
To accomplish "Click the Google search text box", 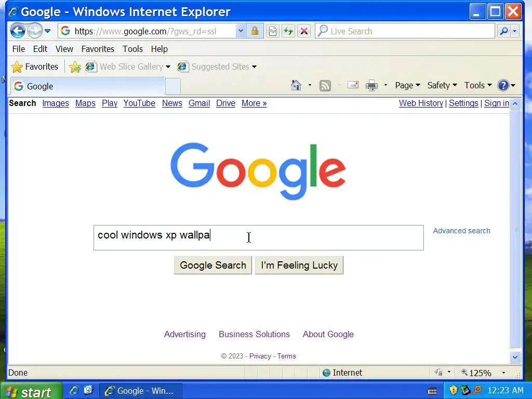I will coord(259,237).
